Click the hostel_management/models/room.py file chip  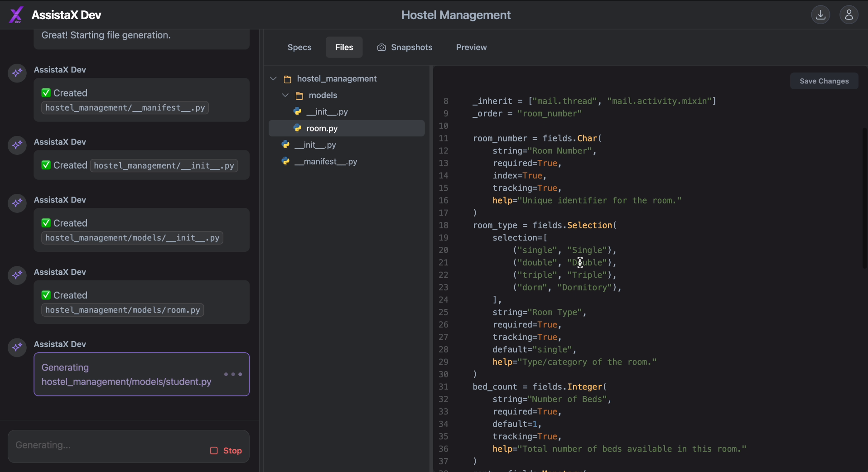(122, 310)
